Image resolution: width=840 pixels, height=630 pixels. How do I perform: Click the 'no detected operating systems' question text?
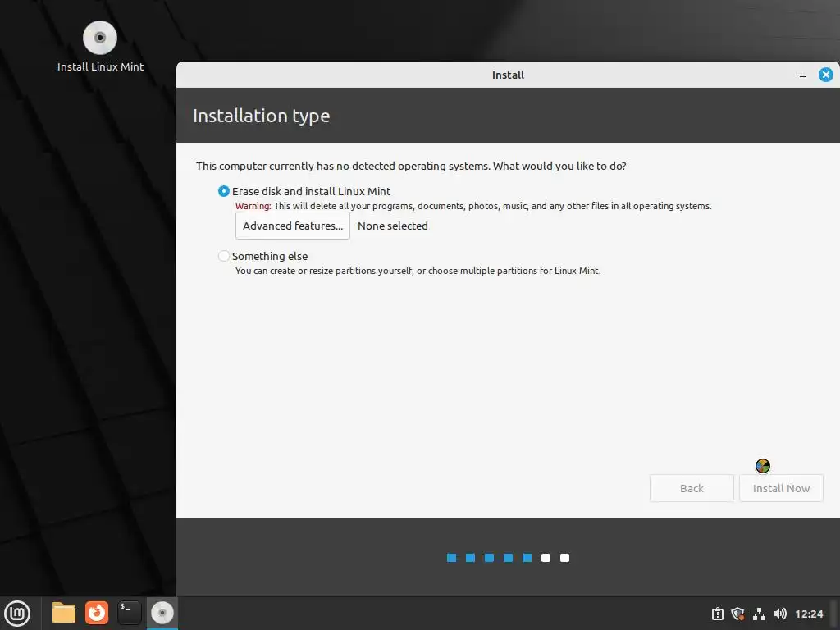411,166
